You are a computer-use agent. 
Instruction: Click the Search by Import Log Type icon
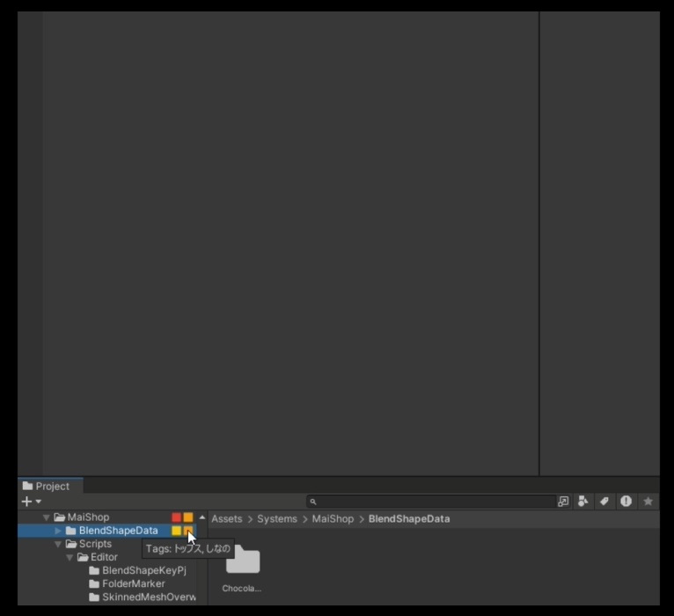point(626,502)
